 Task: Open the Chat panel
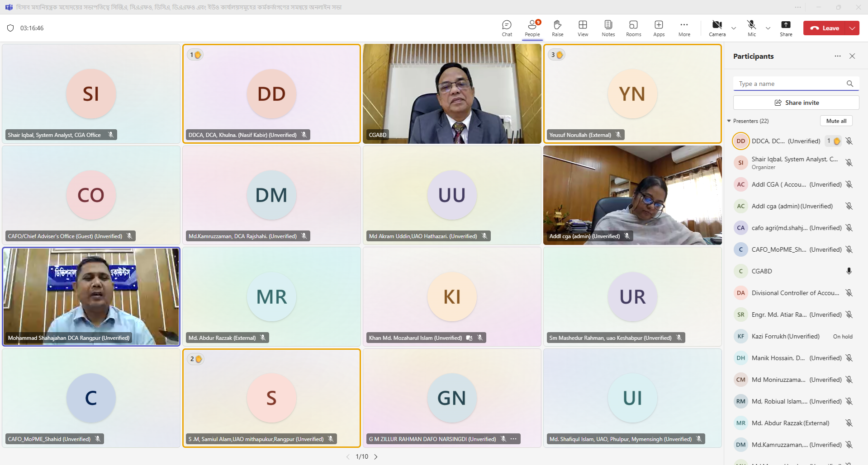click(x=507, y=28)
